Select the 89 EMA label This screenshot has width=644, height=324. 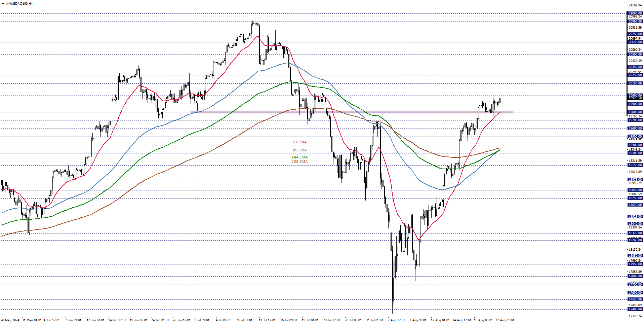299,150
